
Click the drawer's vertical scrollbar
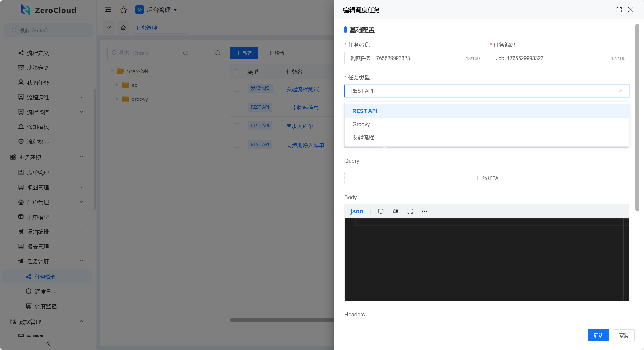coord(637,118)
